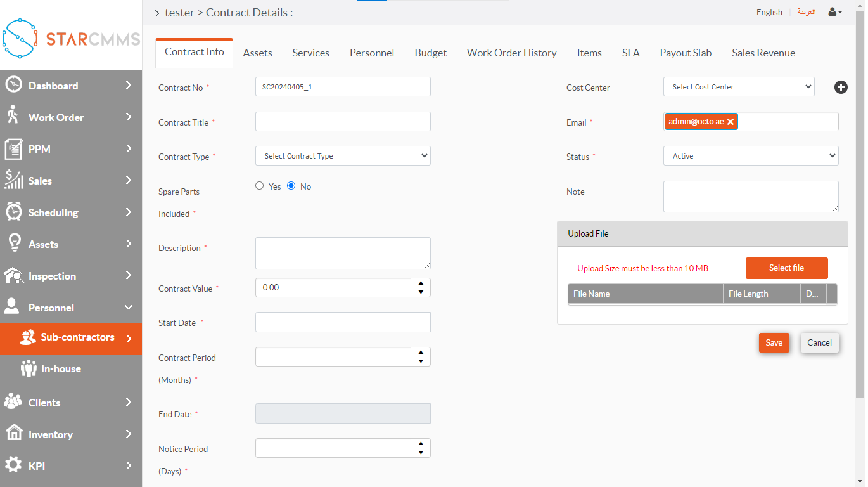The width and height of the screenshot is (868, 487).
Task: Click the Work Order walking person icon
Action: 13,116
